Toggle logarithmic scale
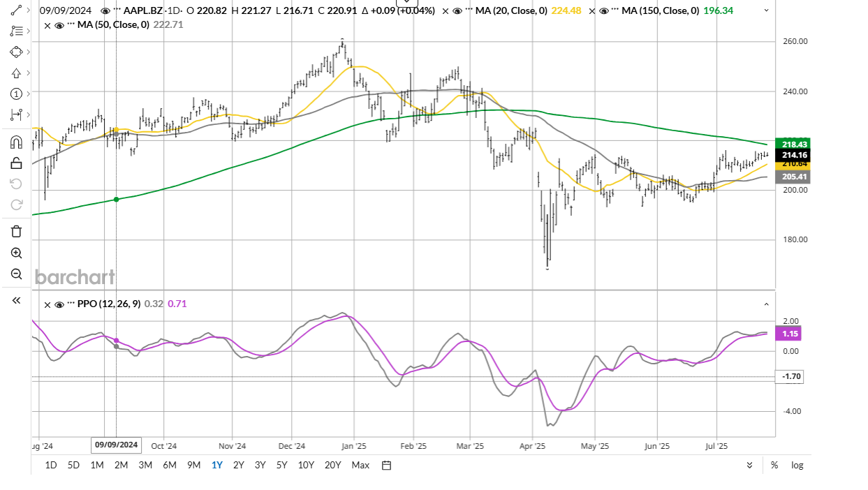Image resolution: width=868 pixels, height=490 pixels. pyautogui.click(x=797, y=466)
